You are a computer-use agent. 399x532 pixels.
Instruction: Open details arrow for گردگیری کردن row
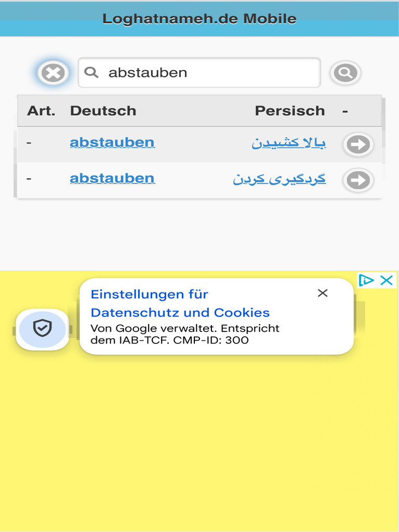pos(358,180)
